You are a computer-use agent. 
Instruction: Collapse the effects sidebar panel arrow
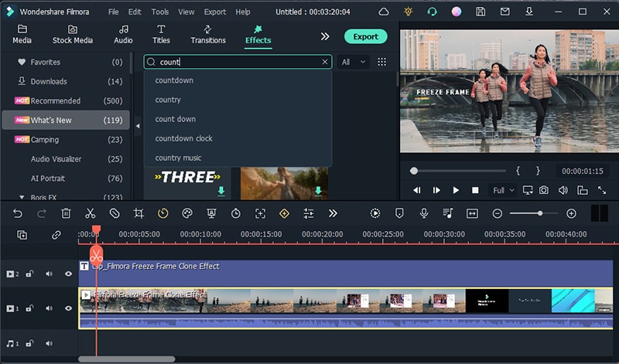pyautogui.click(x=138, y=126)
